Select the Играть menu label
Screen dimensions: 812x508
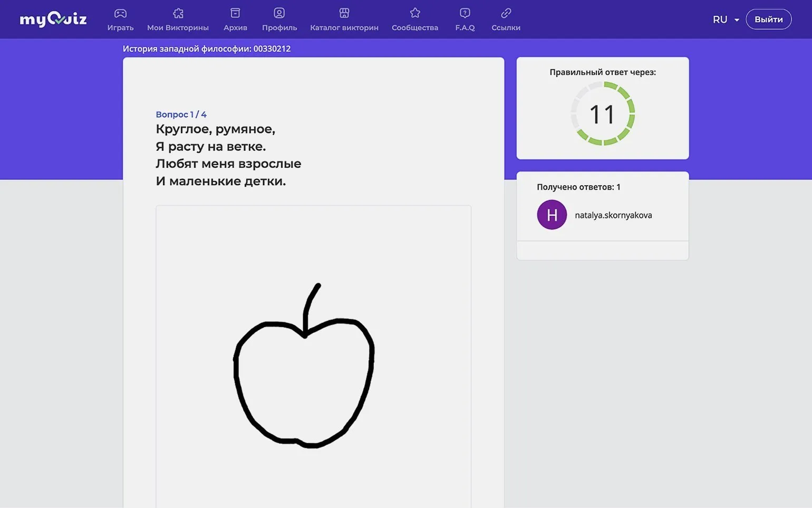[x=120, y=27]
